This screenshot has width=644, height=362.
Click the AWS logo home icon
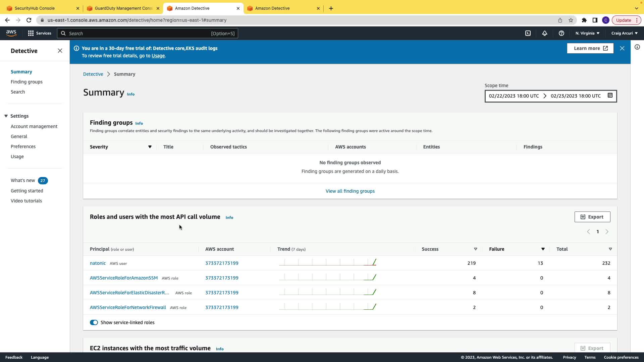coord(11,33)
